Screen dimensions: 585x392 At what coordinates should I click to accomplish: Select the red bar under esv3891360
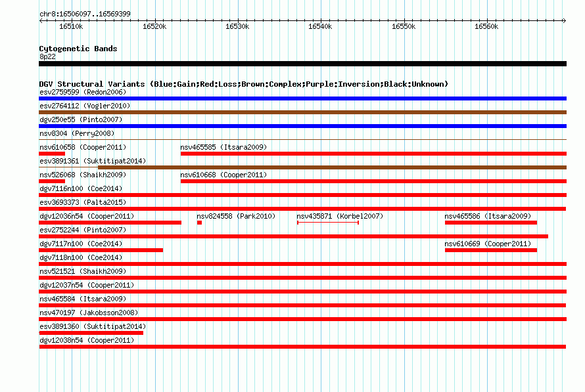click(91, 333)
